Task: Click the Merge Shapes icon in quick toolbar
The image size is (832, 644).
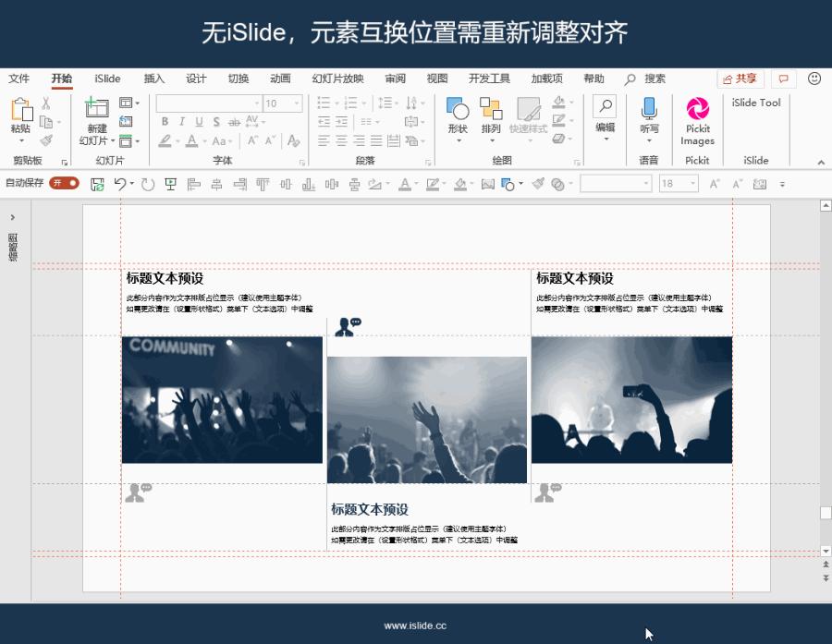Action: [x=557, y=184]
